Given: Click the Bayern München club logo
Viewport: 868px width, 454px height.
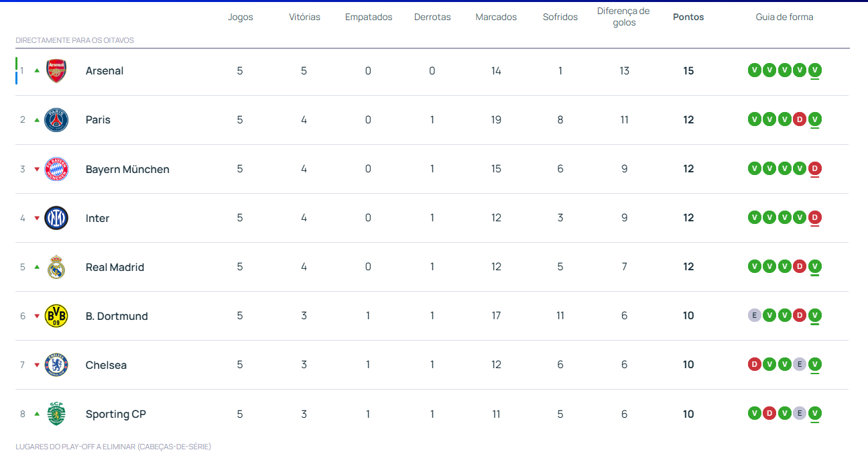Looking at the screenshot, I should point(56,169).
